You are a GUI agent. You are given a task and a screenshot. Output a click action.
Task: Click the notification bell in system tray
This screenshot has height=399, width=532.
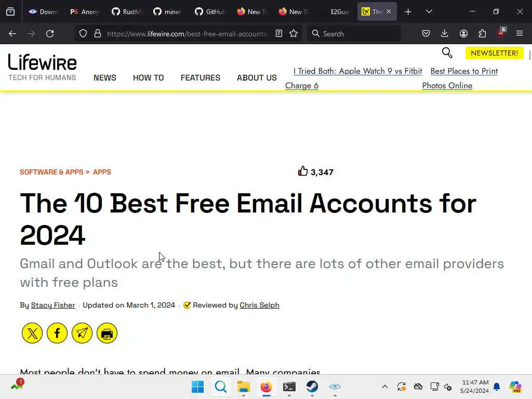coord(497,387)
